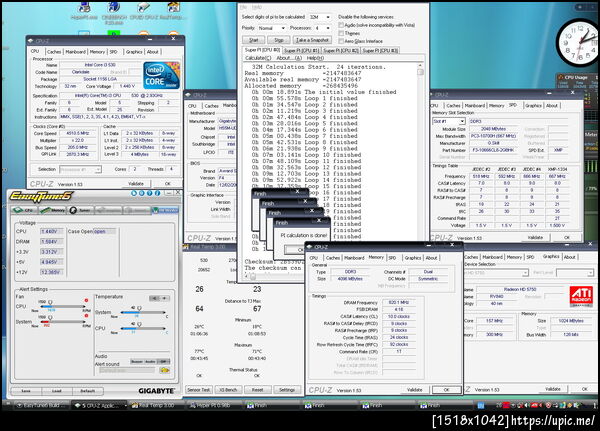The height and width of the screenshot is (431, 600).
Task: Open the Processors count dropdown
Action: coord(323,28)
